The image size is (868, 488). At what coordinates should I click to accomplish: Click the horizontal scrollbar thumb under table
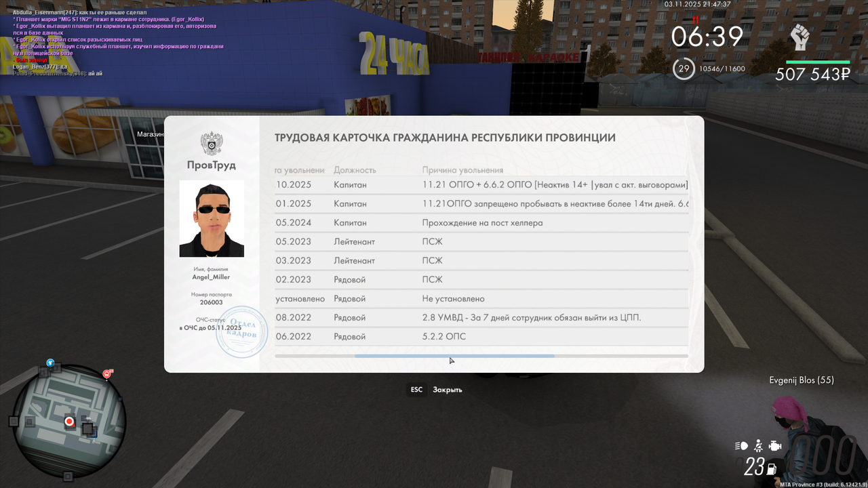click(x=454, y=356)
